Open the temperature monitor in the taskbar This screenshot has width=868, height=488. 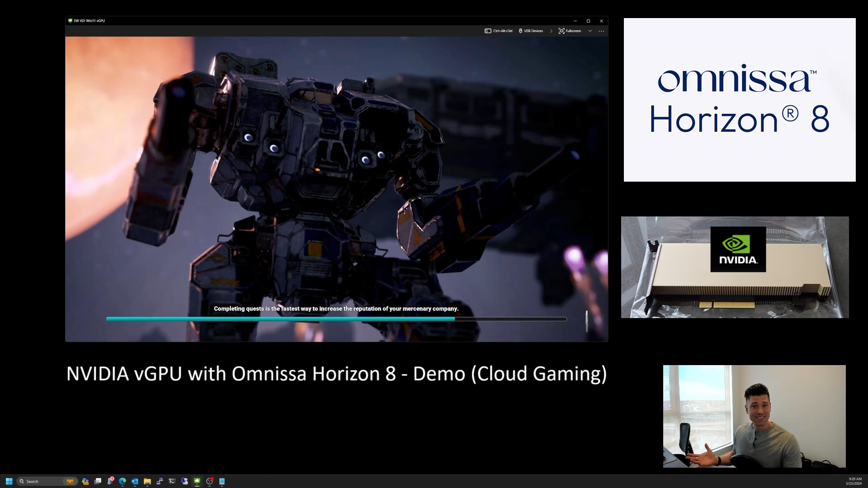pos(110,481)
